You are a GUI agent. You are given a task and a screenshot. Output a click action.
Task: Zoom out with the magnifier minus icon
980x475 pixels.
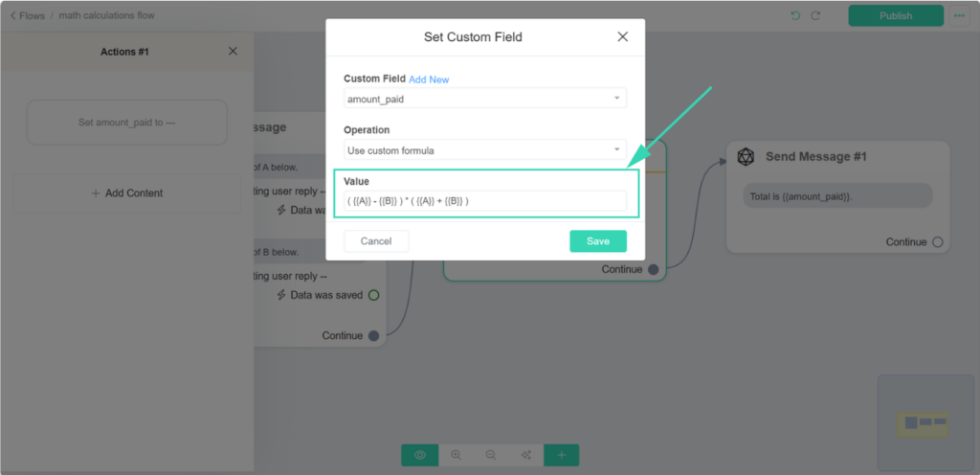(x=491, y=455)
